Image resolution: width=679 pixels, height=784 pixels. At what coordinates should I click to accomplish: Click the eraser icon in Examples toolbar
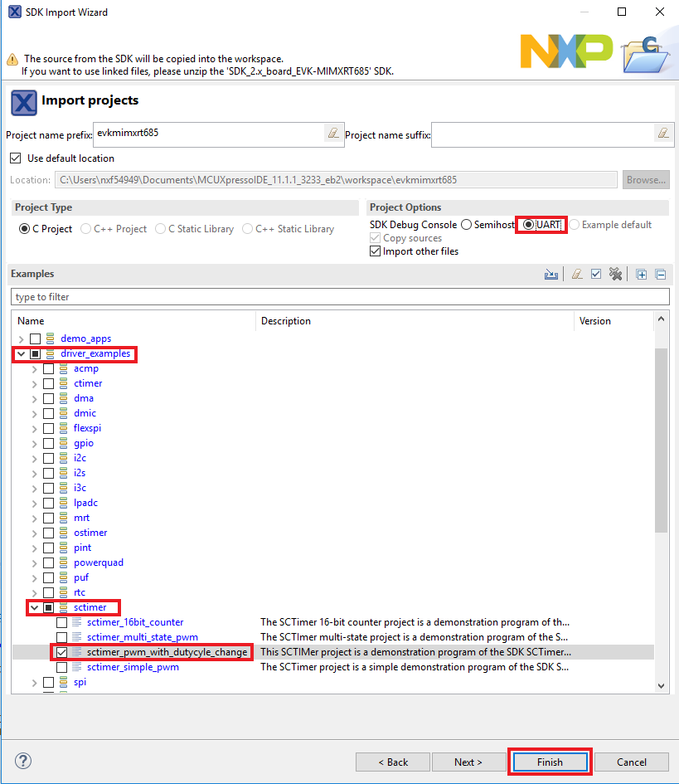point(578,275)
